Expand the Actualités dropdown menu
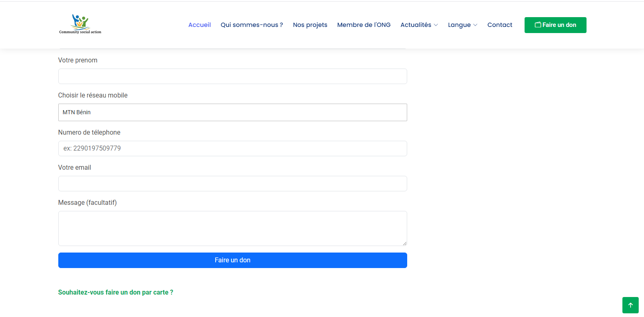This screenshot has height=317, width=644. tap(416, 25)
